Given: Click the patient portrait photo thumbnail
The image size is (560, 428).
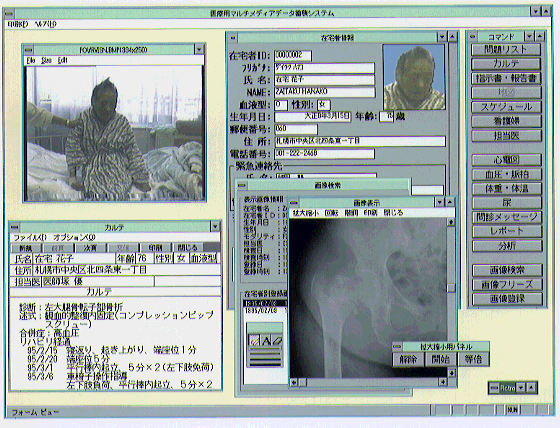Looking at the screenshot, I should [x=414, y=77].
